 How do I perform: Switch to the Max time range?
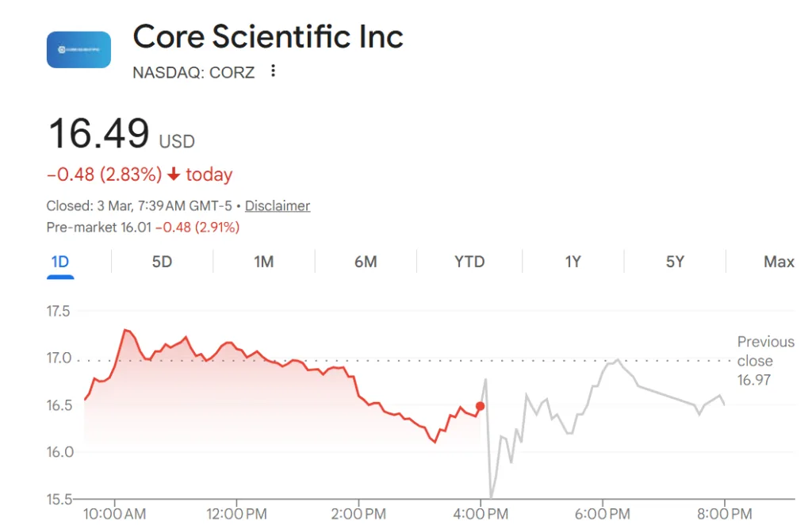pos(779,262)
